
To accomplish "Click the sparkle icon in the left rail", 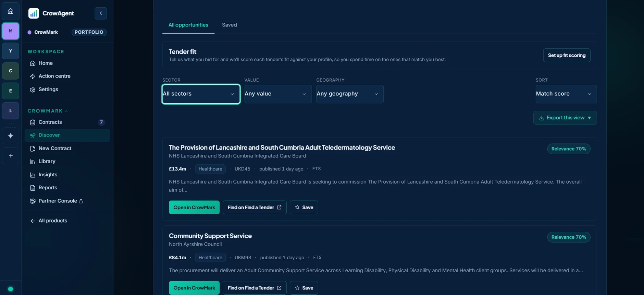I will pyautogui.click(x=11, y=136).
